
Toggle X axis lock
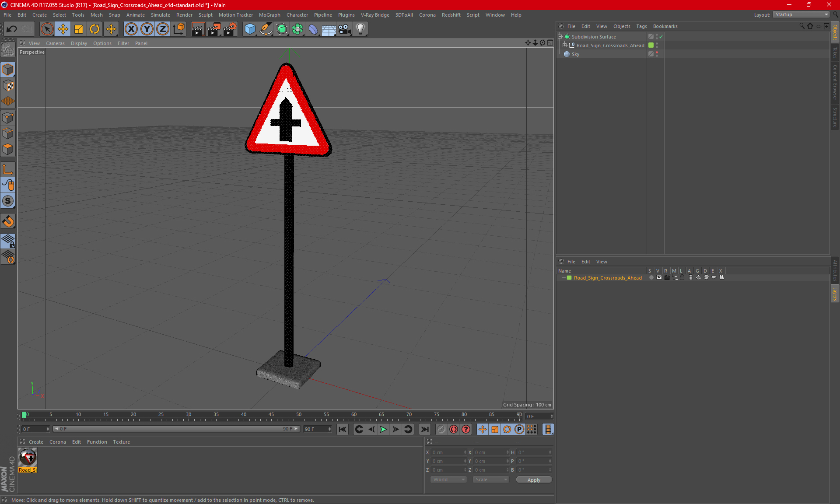tap(131, 29)
